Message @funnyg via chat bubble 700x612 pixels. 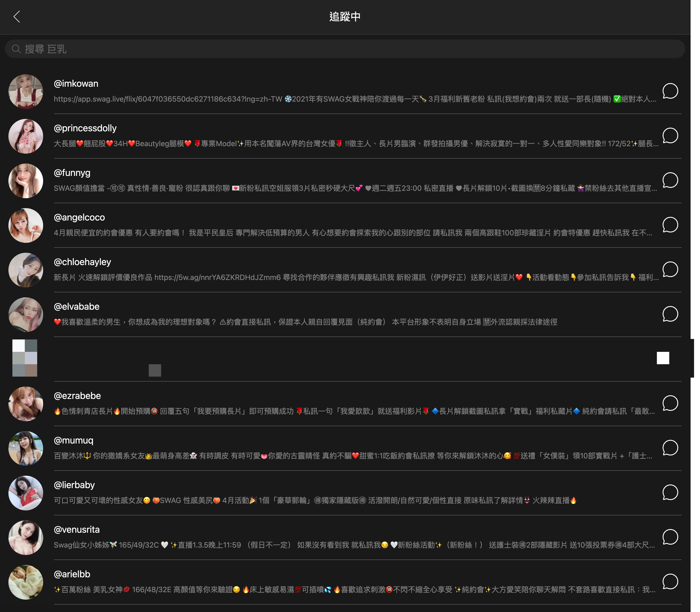[x=670, y=180]
